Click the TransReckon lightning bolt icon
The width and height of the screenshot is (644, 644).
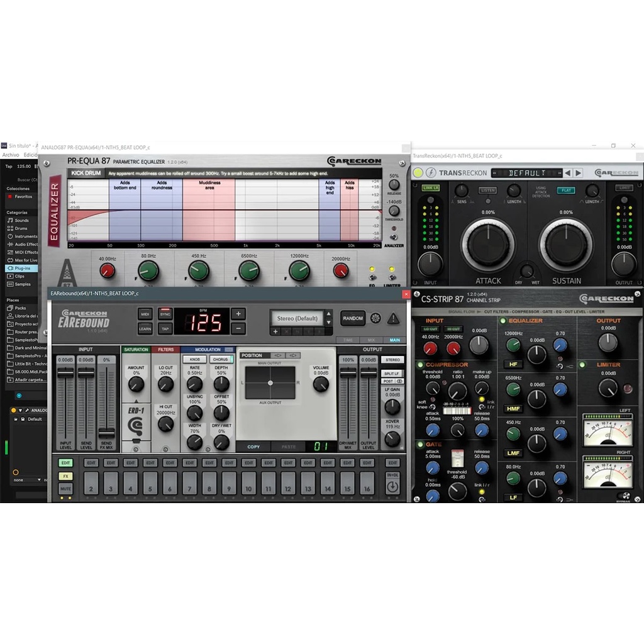point(431,172)
